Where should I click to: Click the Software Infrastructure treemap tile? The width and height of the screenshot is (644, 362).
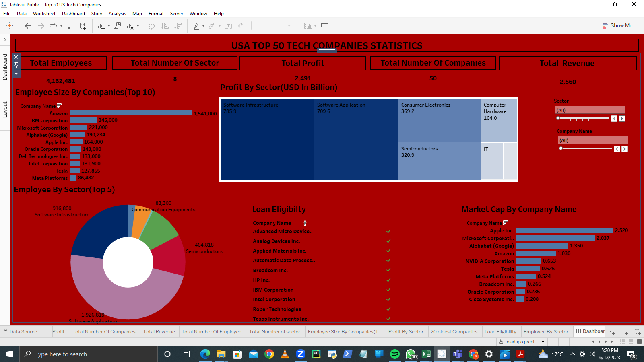[267, 139]
